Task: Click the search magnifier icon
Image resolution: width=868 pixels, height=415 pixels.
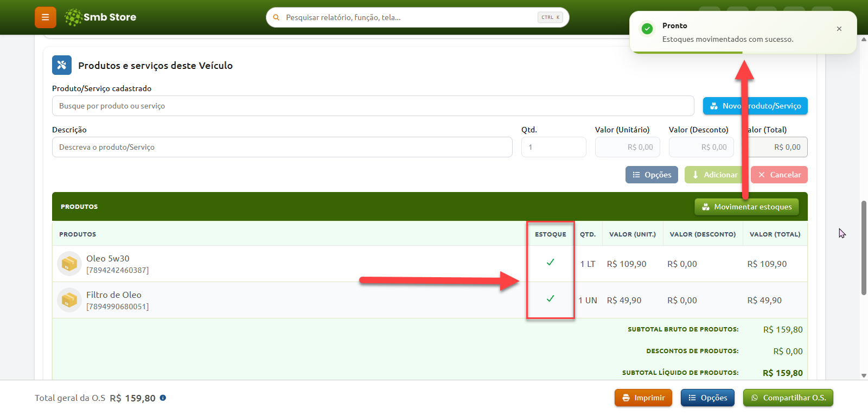Action: pyautogui.click(x=276, y=17)
